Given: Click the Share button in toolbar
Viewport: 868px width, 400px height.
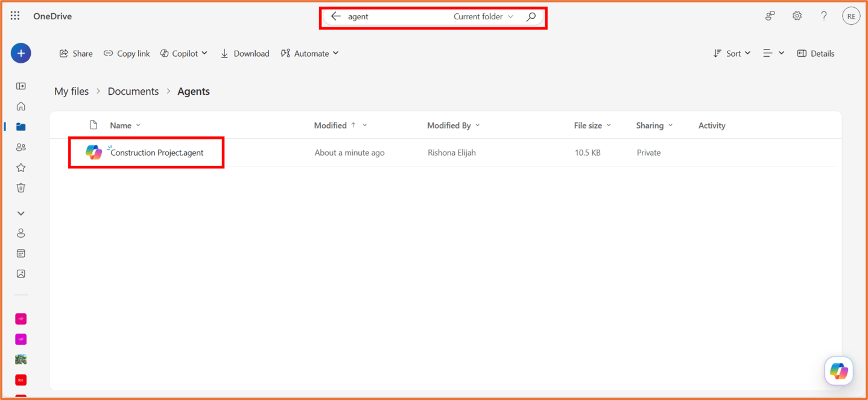Looking at the screenshot, I should tap(76, 54).
